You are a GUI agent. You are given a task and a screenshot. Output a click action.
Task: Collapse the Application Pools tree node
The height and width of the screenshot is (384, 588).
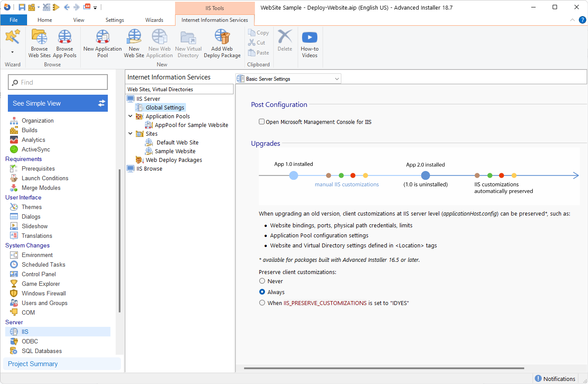click(131, 117)
